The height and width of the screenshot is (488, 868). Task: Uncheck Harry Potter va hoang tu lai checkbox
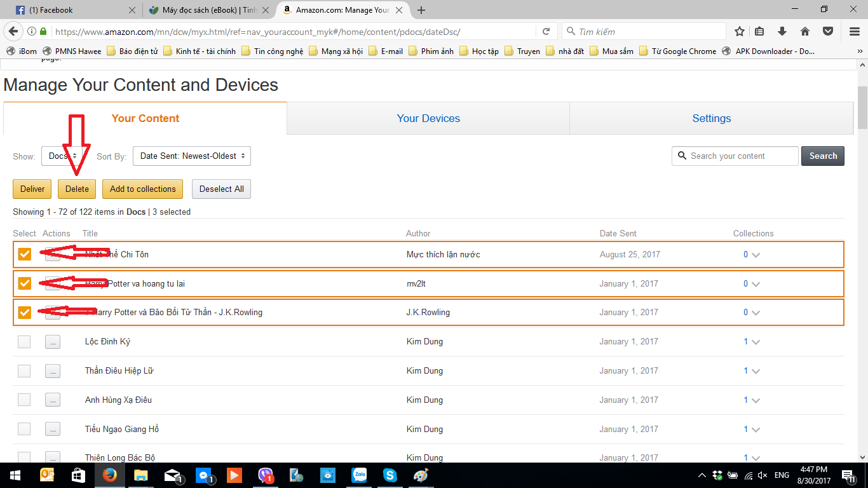click(24, 283)
